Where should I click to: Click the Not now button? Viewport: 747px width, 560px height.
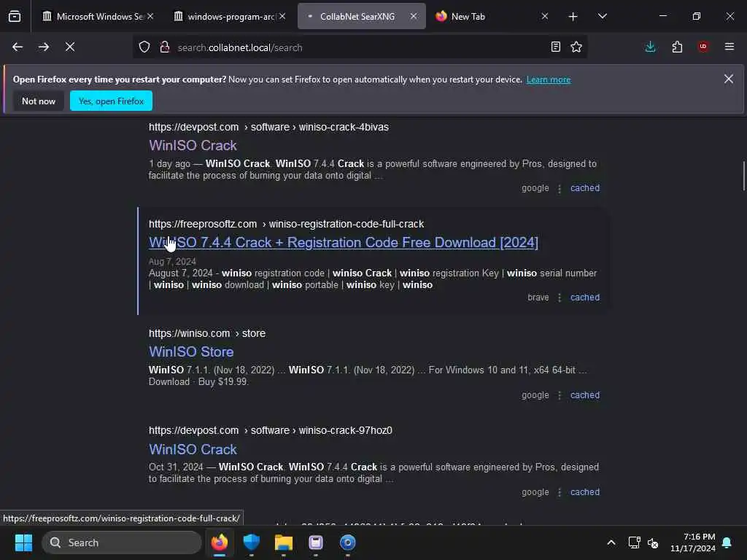point(39,101)
